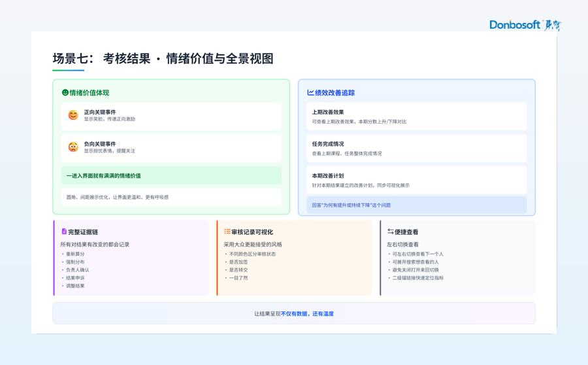Click the text 针对本期结果建立的改善计划
588x365 pixels.
tap(343, 186)
